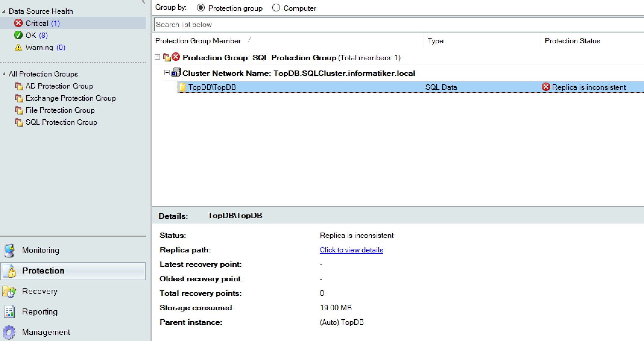Click the Monitoring workspace icon
The width and height of the screenshot is (644, 341).
9,250
